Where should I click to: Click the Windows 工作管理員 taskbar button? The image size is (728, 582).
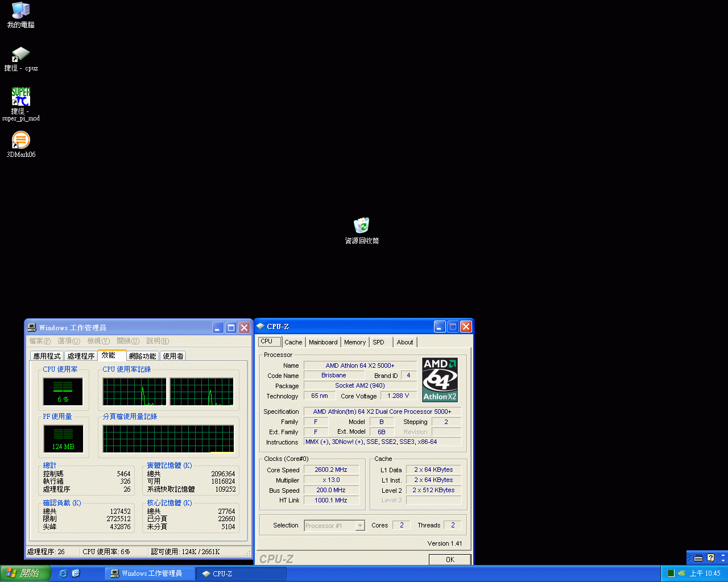coord(150,573)
